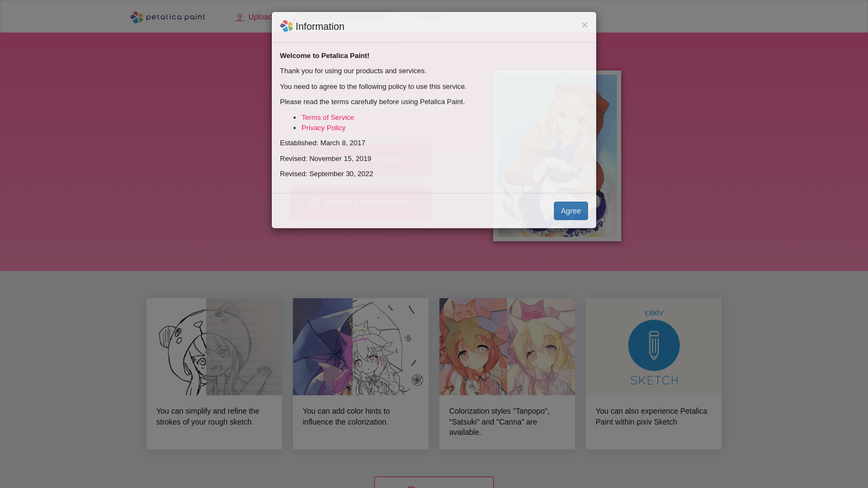Viewport: 868px width, 488px height.
Task: Open the rough sketch refine card image
Action: [214, 346]
